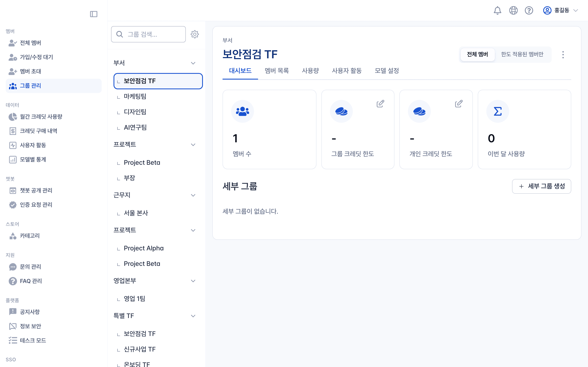Open the help question mark icon
The image size is (588, 367).
529,10
